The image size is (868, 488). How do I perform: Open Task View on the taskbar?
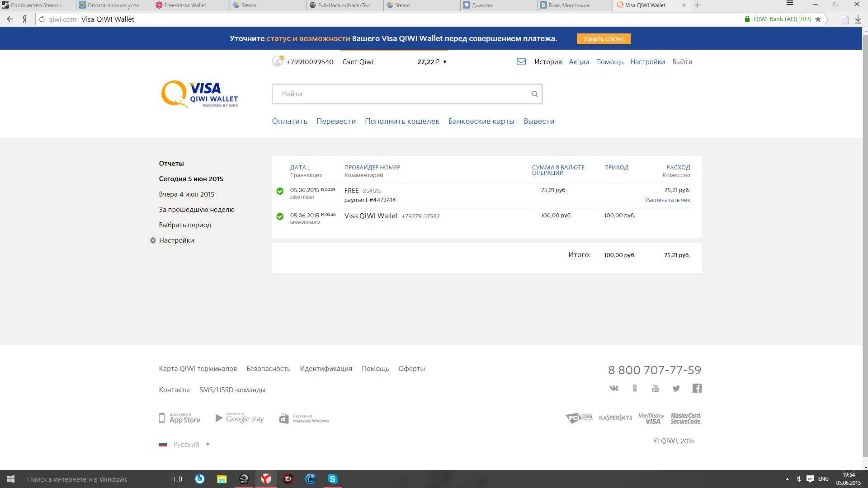tap(177, 479)
